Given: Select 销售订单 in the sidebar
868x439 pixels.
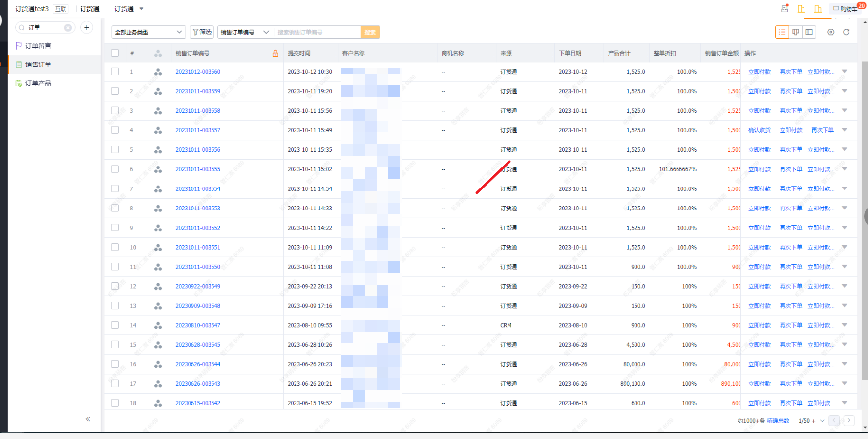Looking at the screenshot, I should pos(38,64).
